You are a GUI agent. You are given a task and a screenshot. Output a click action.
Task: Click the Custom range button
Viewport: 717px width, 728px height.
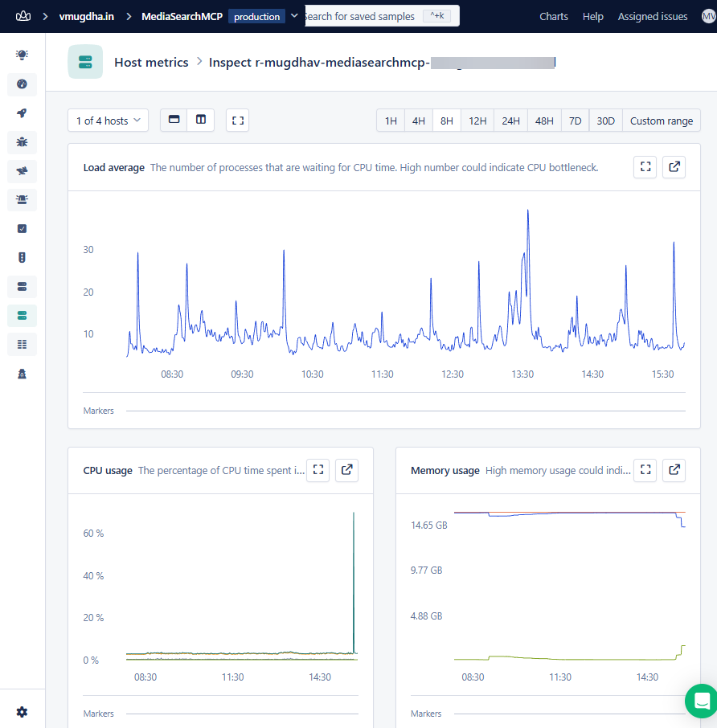[661, 120]
